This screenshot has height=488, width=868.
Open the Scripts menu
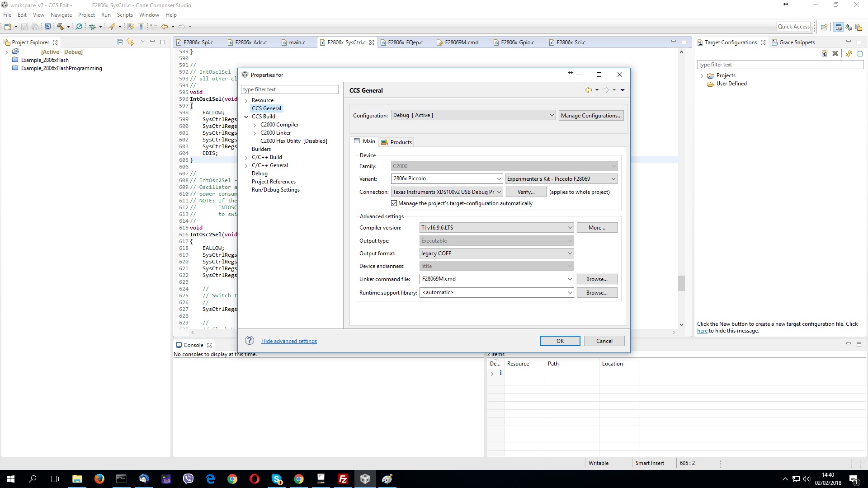(125, 15)
